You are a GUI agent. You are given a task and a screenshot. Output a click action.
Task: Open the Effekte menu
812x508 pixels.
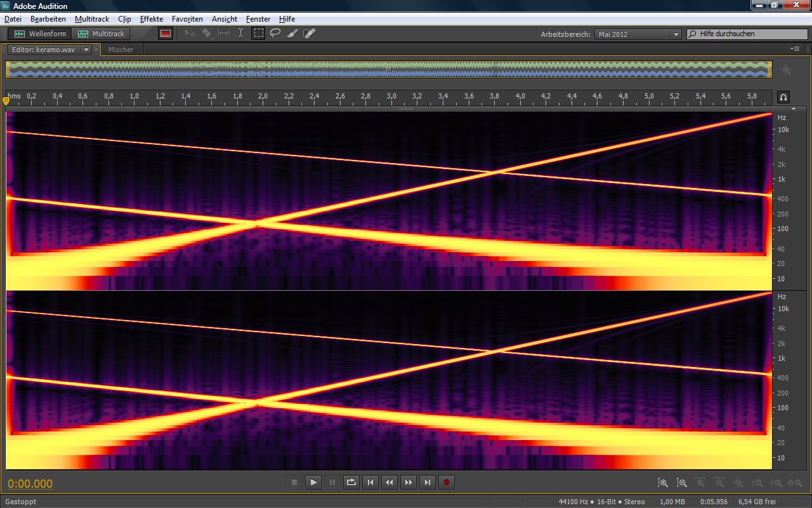(151, 19)
